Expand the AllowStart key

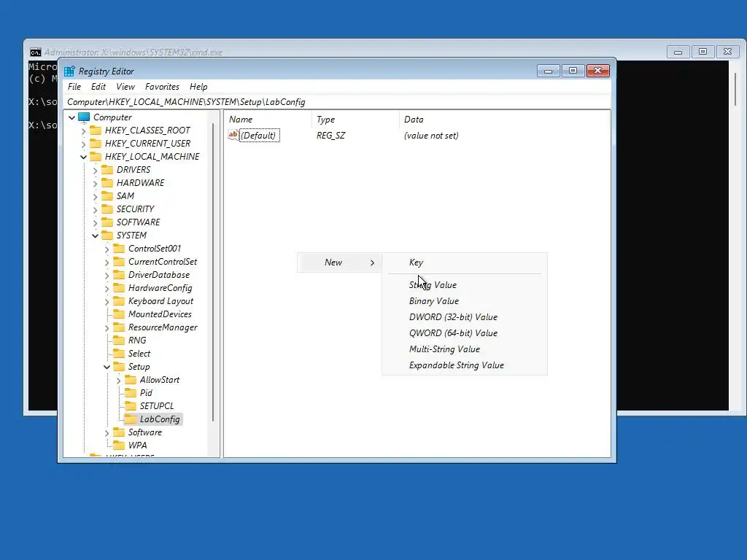coord(119,381)
